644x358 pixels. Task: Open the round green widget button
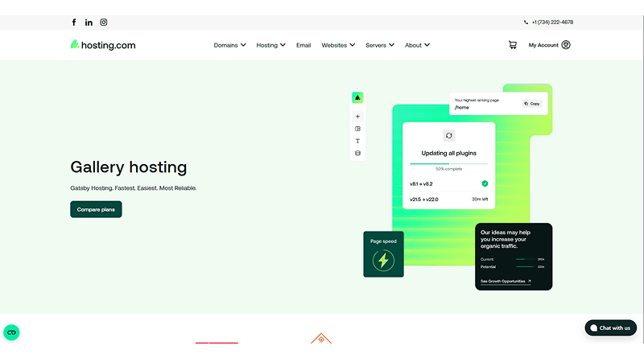point(11,332)
